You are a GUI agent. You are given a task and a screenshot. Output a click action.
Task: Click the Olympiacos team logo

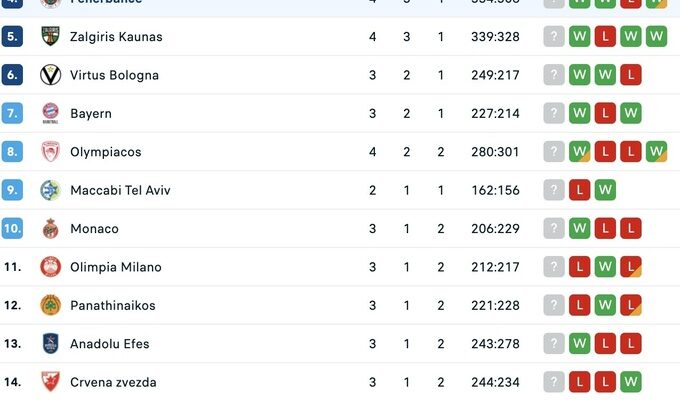pyautogui.click(x=50, y=152)
